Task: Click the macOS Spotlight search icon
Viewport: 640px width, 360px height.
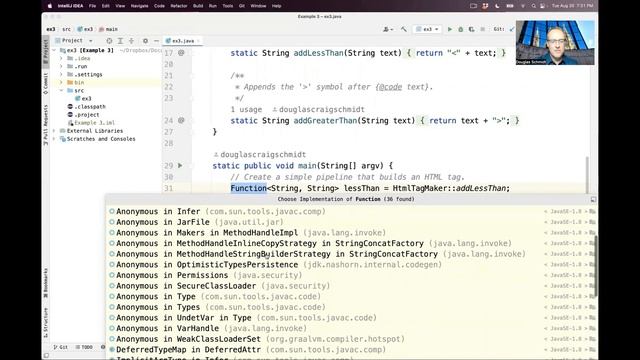Action: pyautogui.click(x=533, y=6)
